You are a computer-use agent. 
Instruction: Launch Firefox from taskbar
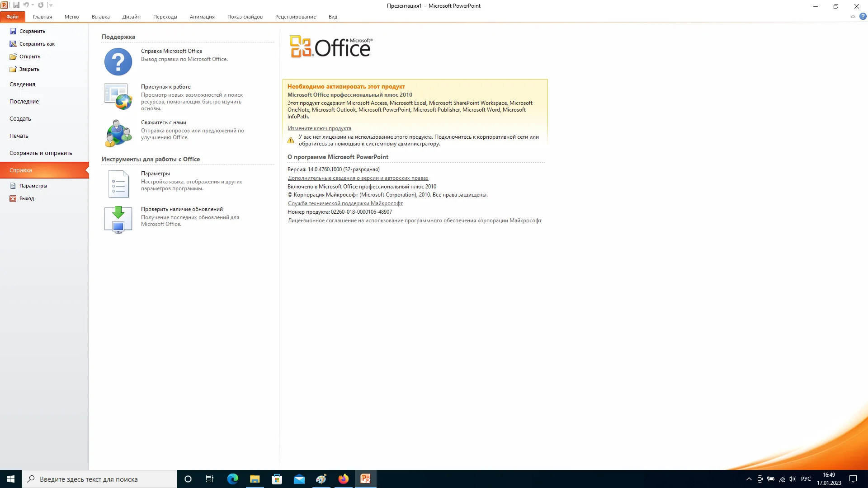pos(343,479)
